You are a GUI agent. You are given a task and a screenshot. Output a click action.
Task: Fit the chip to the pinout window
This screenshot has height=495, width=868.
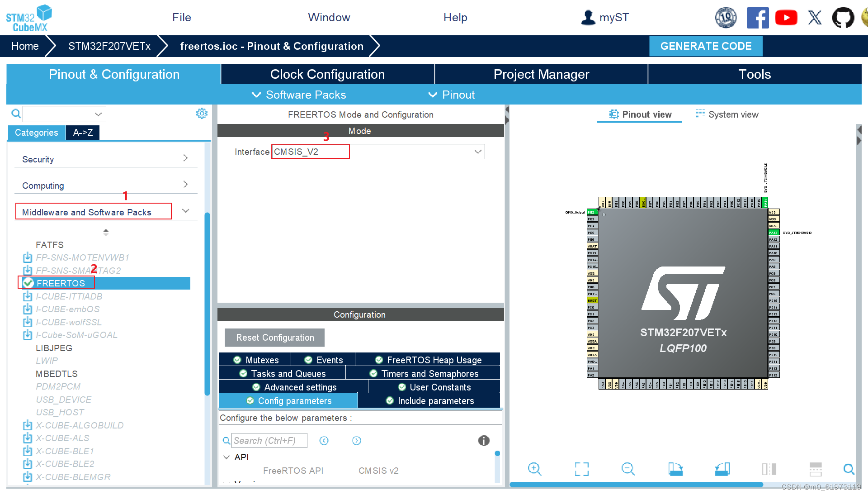[x=582, y=469]
